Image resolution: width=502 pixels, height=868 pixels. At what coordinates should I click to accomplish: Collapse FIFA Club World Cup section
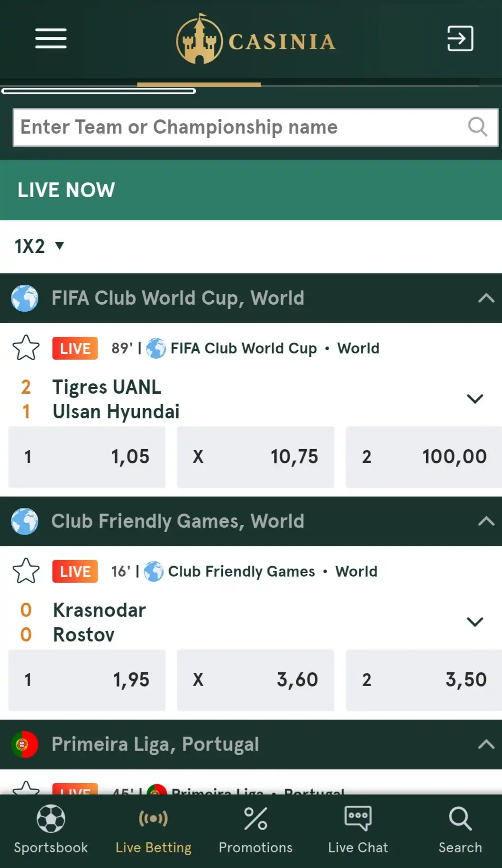[486, 298]
